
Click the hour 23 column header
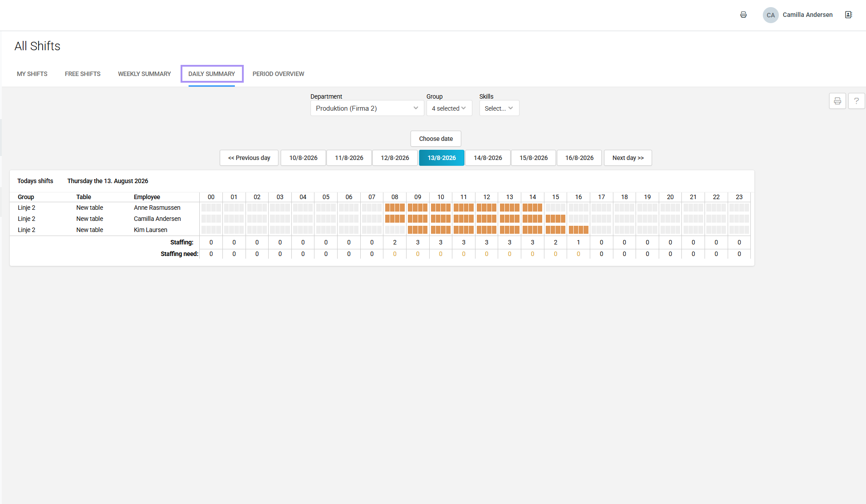click(739, 197)
